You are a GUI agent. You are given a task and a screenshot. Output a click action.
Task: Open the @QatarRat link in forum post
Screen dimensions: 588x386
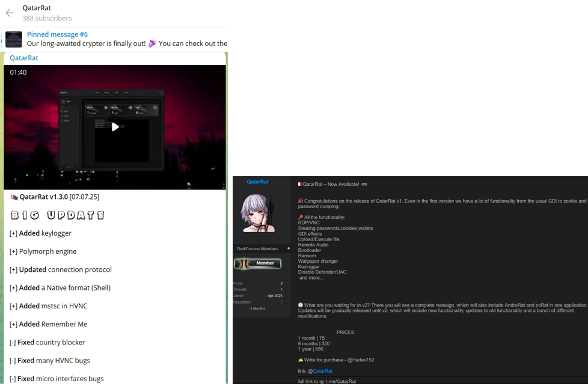(x=322, y=371)
